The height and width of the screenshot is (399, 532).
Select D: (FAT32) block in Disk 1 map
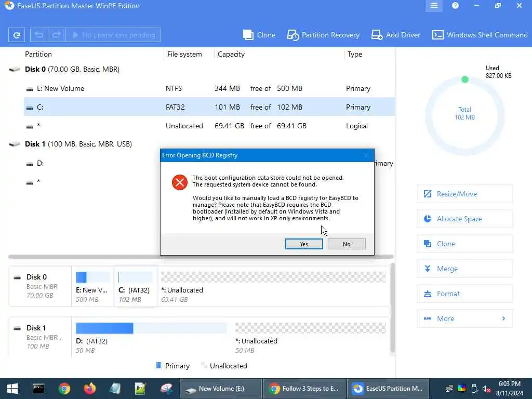(x=151, y=338)
